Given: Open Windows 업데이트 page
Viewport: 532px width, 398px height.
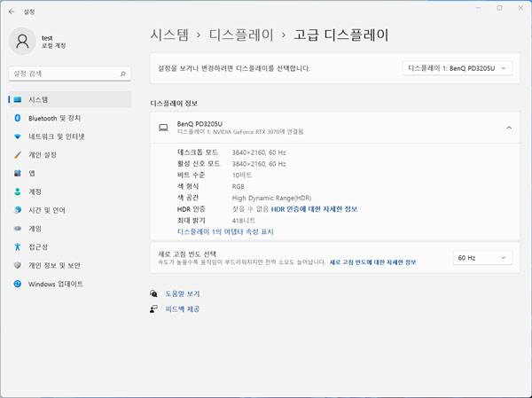Looking at the screenshot, I should click(x=55, y=284).
